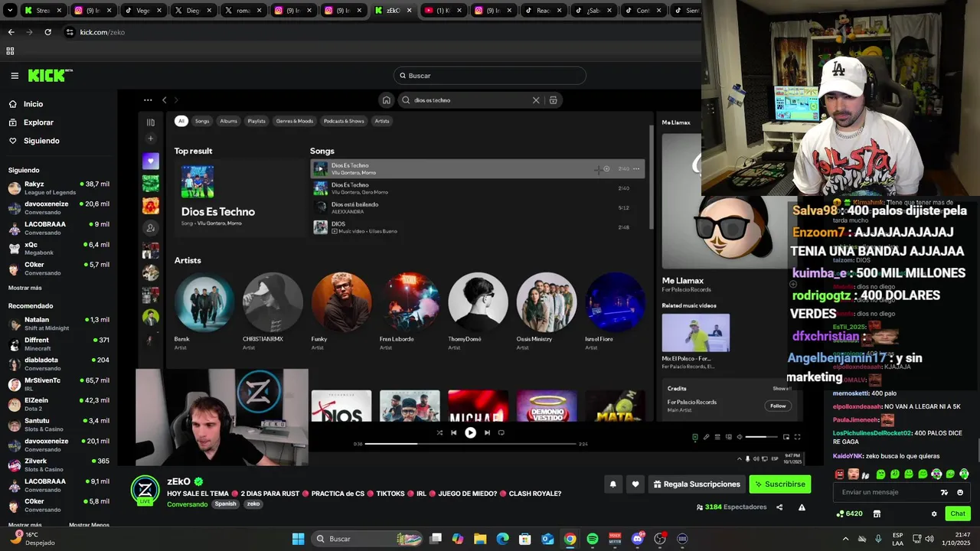Screen dimensions: 980x551
Task: Select the Albums filter chip
Action: coord(229,121)
